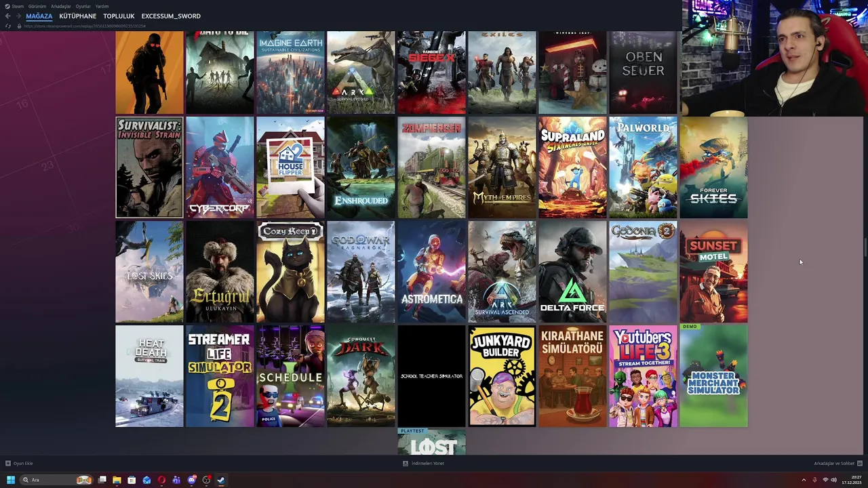
Task: Open the God of War Ragnarök cover
Action: (361, 272)
